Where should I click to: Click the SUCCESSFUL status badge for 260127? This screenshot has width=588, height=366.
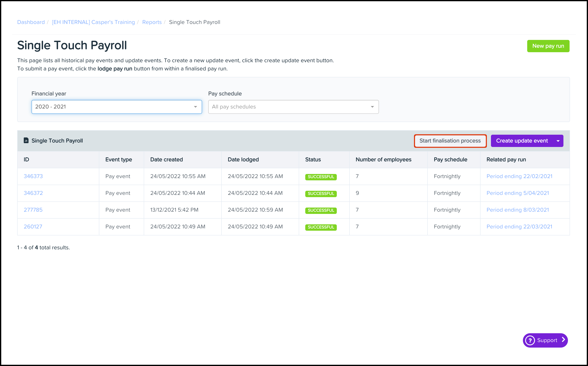(320, 227)
